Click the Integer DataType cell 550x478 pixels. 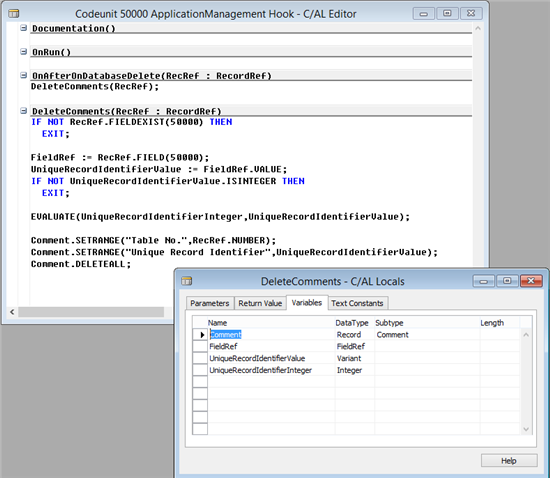pos(355,370)
